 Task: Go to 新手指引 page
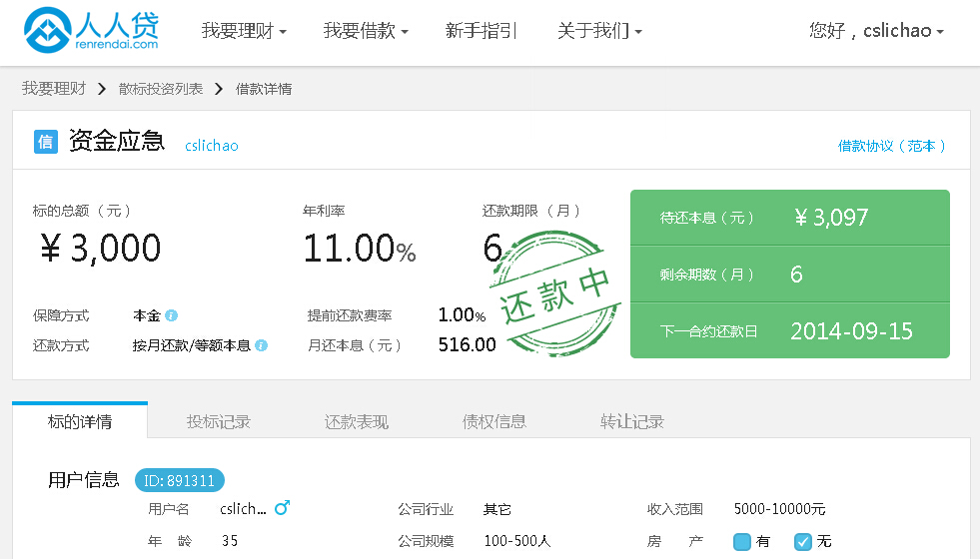tap(482, 31)
